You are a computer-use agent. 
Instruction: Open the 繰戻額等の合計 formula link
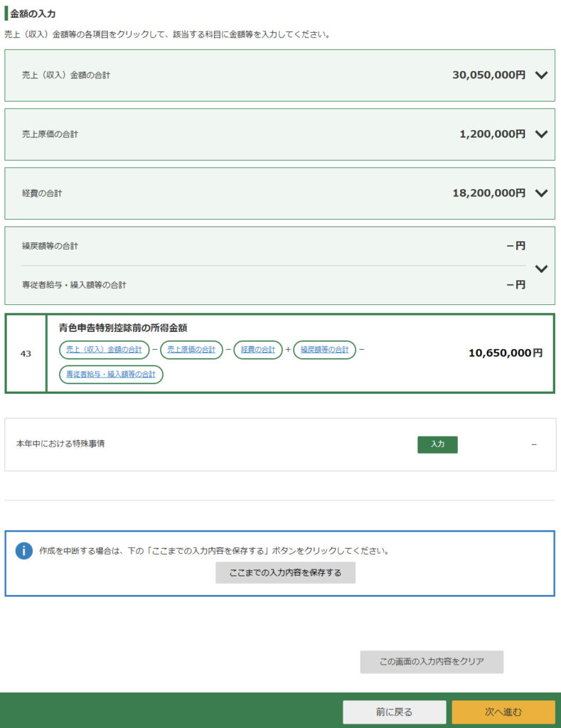[324, 350]
